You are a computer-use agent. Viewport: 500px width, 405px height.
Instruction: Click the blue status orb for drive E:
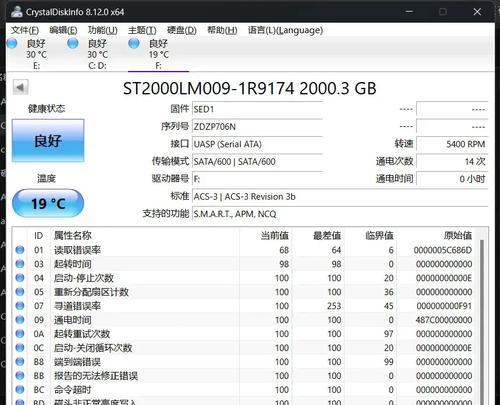pyautogui.click(x=12, y=43)
